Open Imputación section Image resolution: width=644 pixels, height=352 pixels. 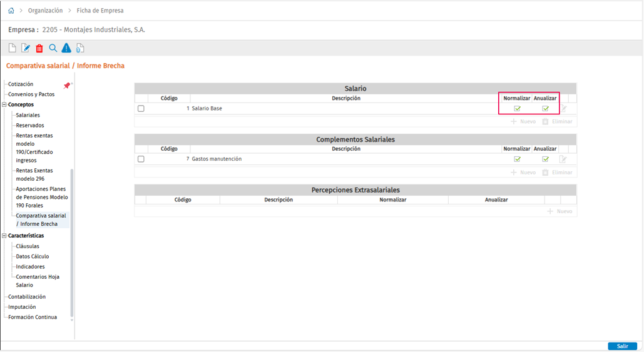22,307
